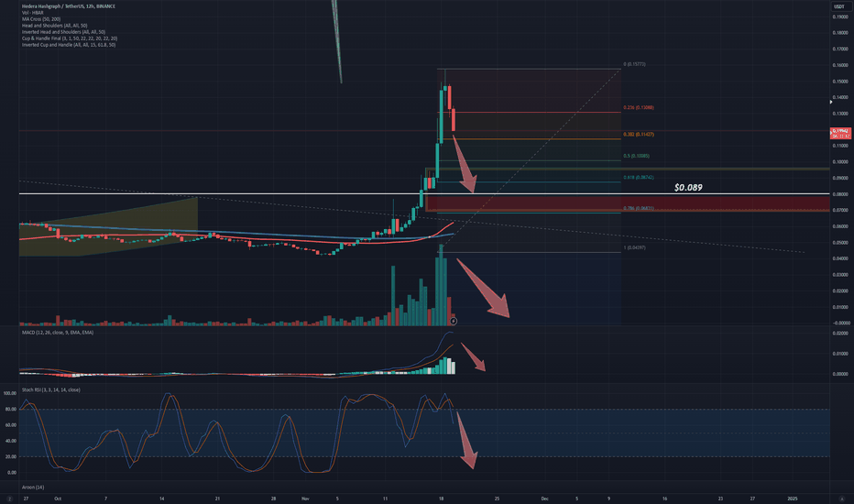Click the Fib 0.236 level label
The image size is (854, 504).
639,108
